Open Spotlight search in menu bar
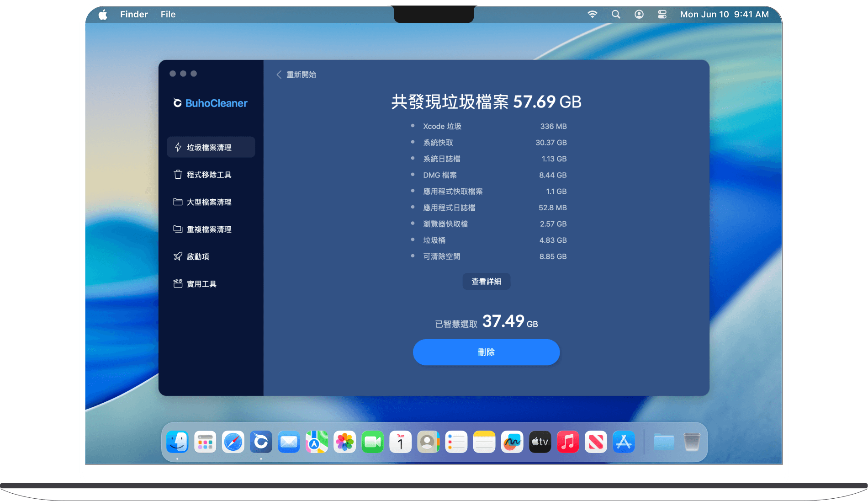This screenshot has width=868, height=501. (616, 14)
